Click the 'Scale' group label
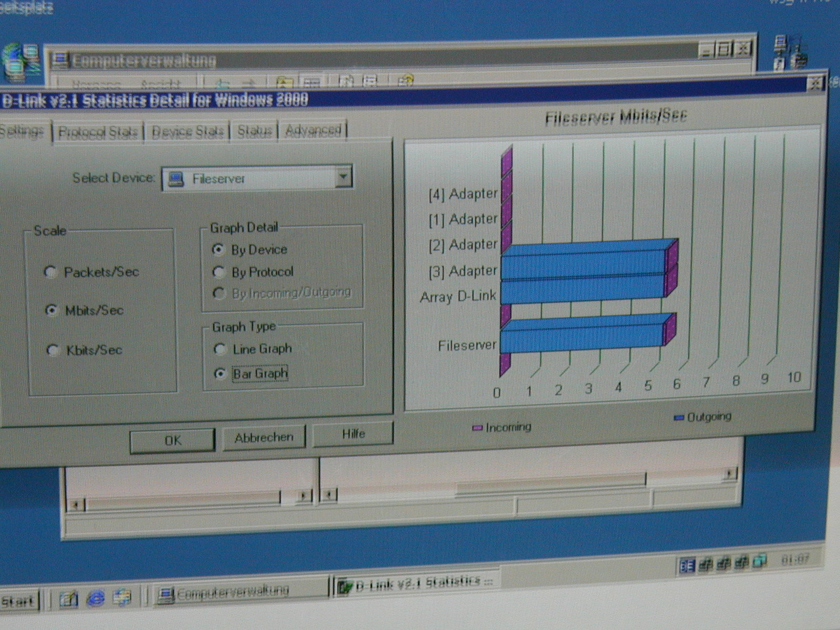 (50, 231)
